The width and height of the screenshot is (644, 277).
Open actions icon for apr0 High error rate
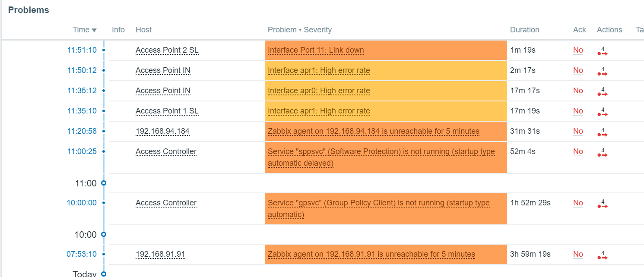point(603,92)
